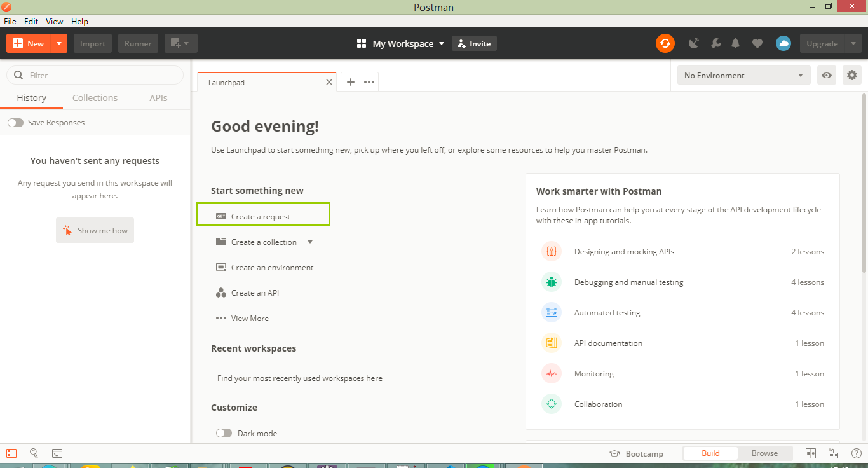Click the sync status orange icon
Image resolution: width=868 pixels, height=468 pixels.
(x=665, y=43)
